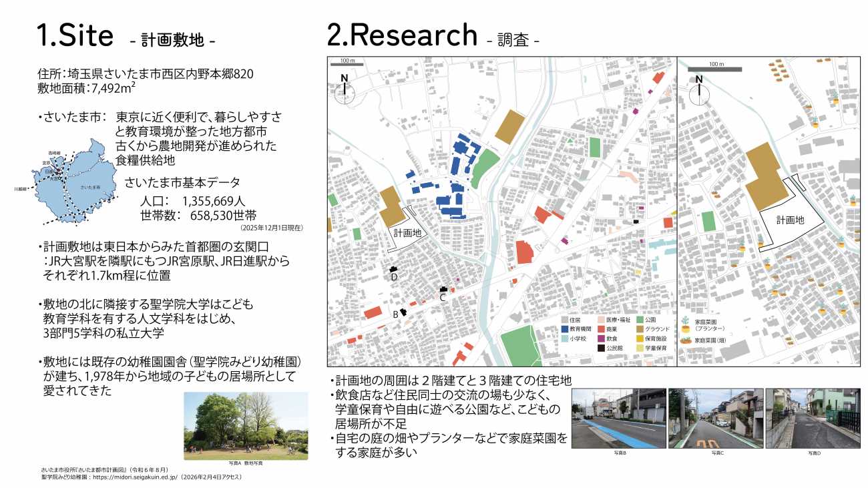
Task: Select street photo B with blue lane
Action: (618, 419)
